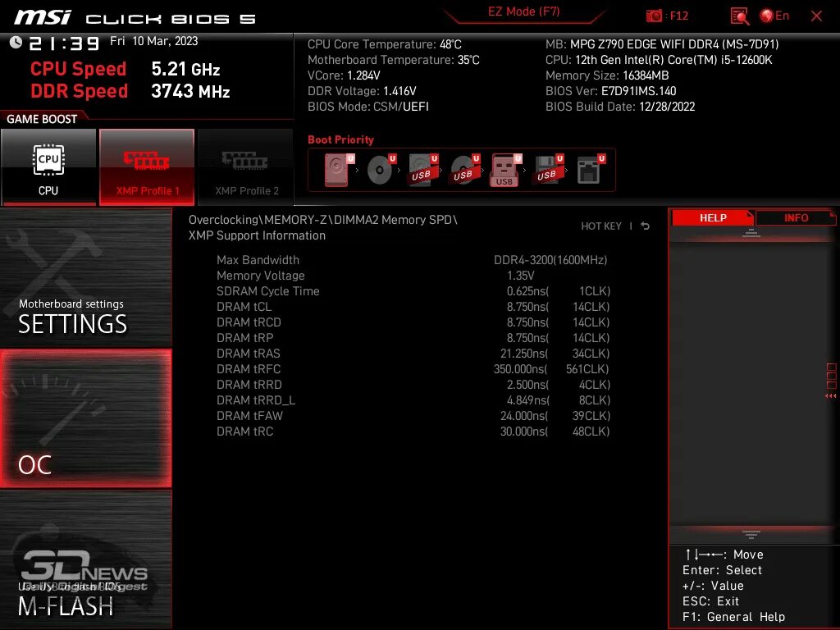Select the USB CD/DVD boot device icon
This screenshot has height=630, width=840.
[x=464, y=170]
